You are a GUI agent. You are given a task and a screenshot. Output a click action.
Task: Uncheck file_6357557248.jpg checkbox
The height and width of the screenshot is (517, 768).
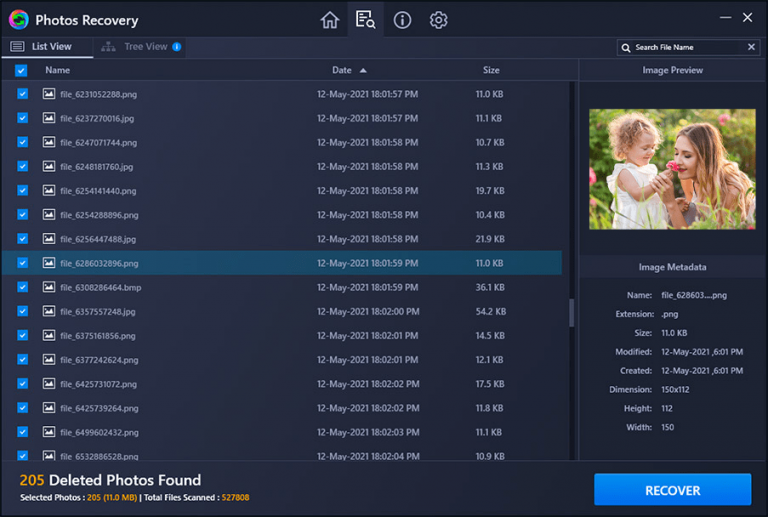click(x=23, y=311)
